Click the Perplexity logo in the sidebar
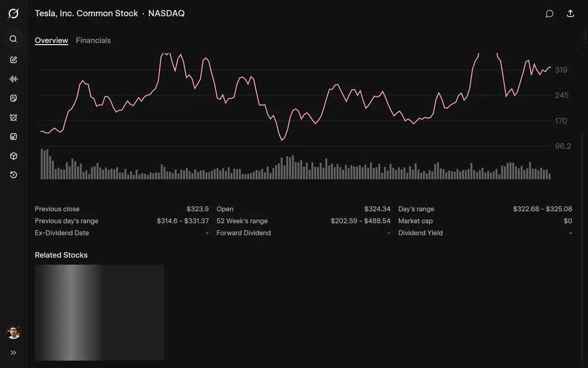 pos(13,14)
